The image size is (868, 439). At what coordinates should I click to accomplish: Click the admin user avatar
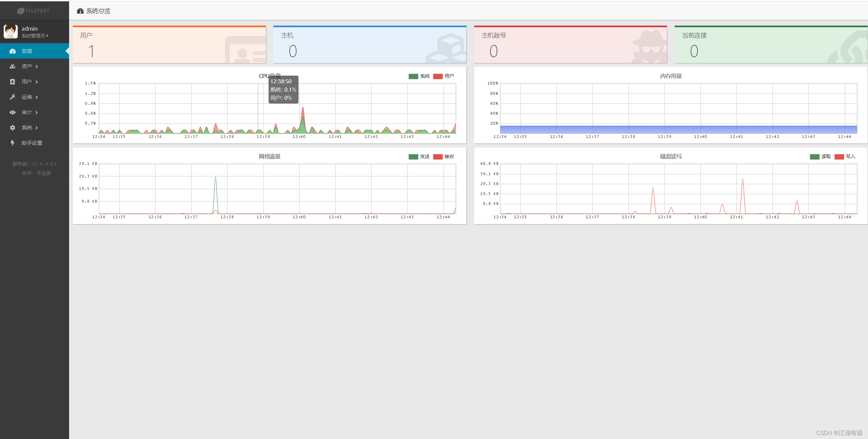click(x=11, y=32)
